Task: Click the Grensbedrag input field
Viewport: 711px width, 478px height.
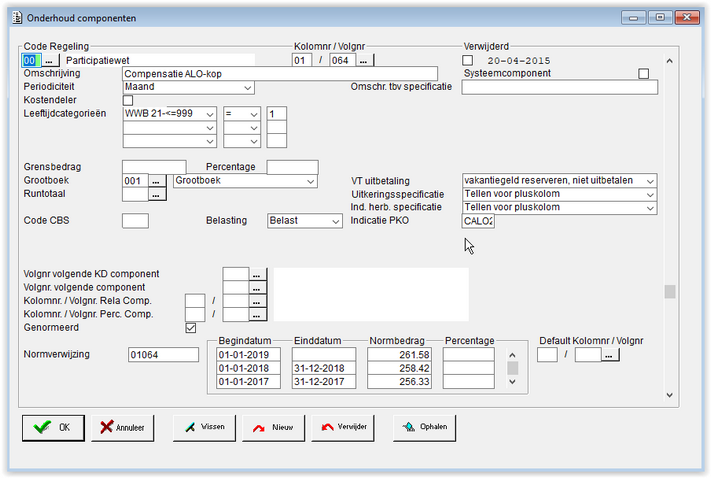Action: tap(154, 167)
